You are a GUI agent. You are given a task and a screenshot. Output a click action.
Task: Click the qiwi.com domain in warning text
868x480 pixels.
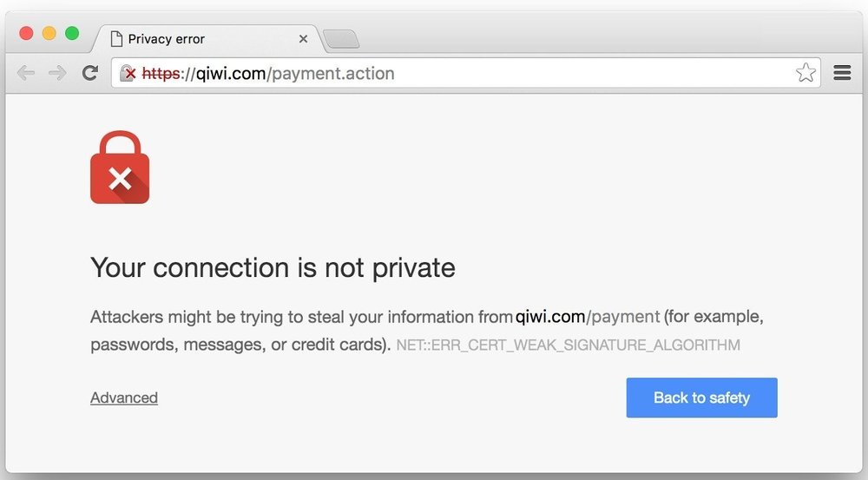(550, 317)
